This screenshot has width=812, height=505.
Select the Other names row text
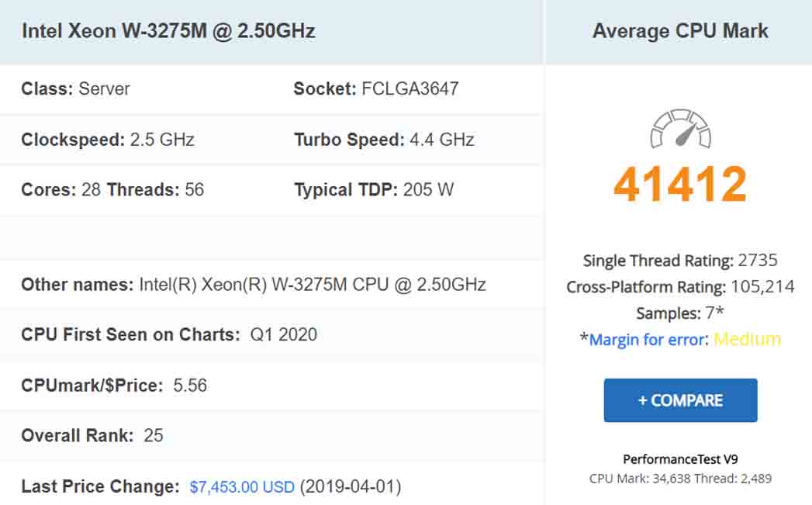[254, 285]
